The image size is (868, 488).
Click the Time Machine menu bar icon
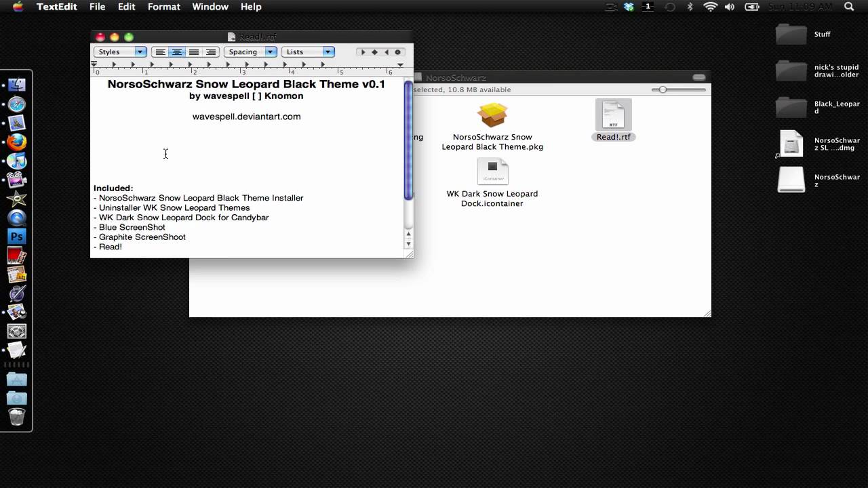(670, 7)
